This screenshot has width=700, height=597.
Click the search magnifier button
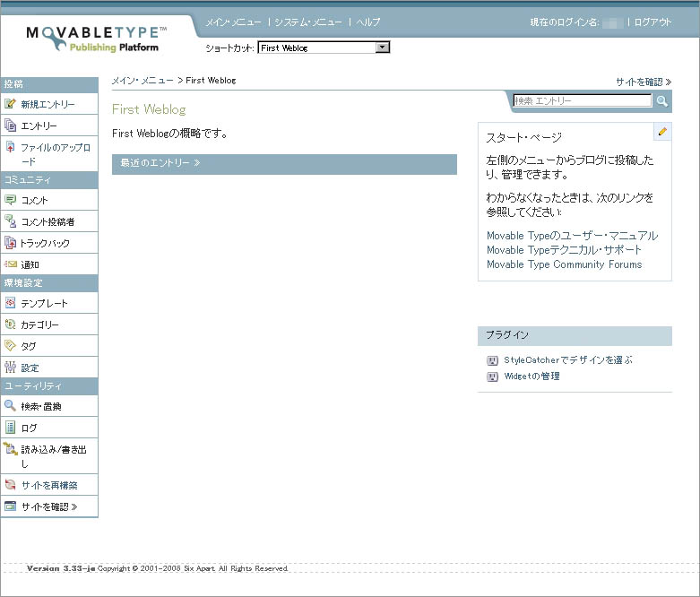pos(662,101)
